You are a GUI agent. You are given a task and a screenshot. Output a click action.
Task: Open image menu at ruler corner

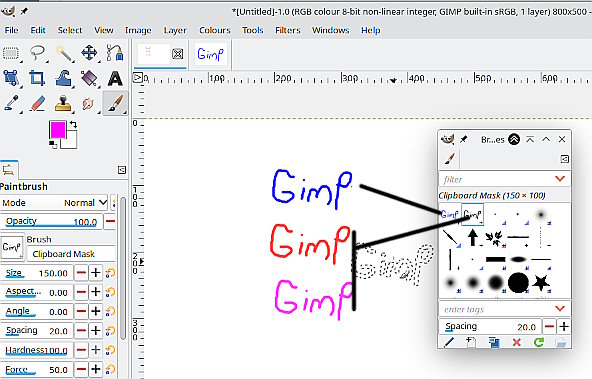tap(138, 78)
